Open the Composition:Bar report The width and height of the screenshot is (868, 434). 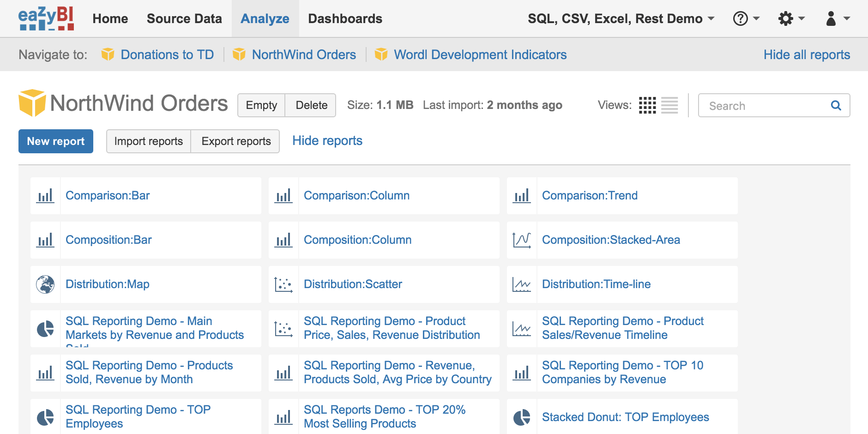[108, 240]
